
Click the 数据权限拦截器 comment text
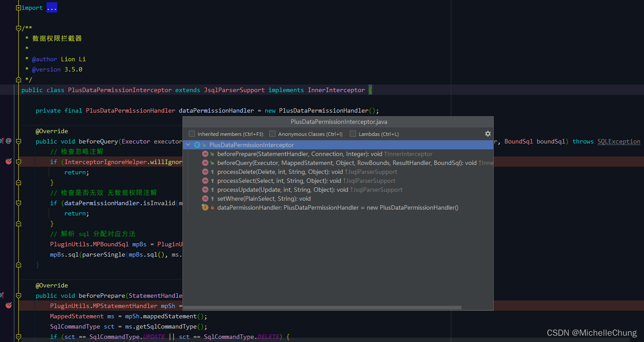(x=57, y=38)
